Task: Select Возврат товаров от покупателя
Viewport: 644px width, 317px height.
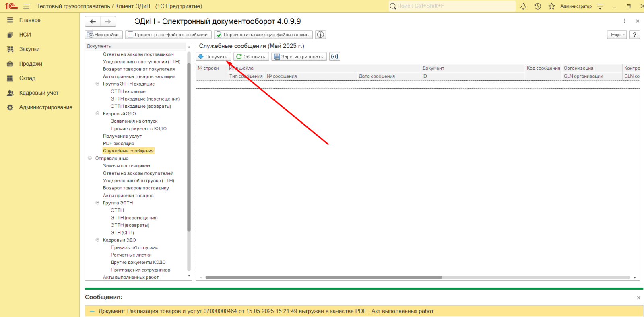Action: tap(139, 69)
